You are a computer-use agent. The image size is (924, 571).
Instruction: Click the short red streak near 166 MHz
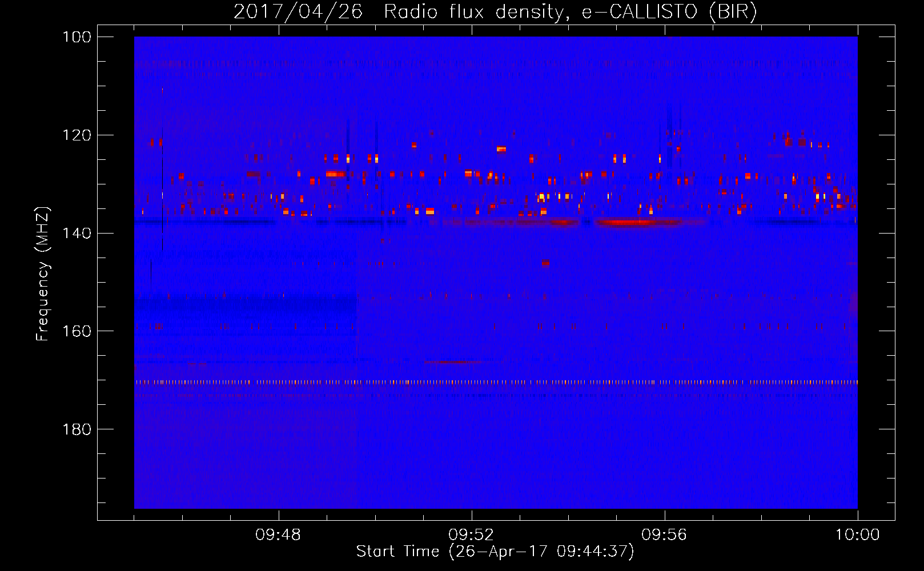[x=454, y=361]
